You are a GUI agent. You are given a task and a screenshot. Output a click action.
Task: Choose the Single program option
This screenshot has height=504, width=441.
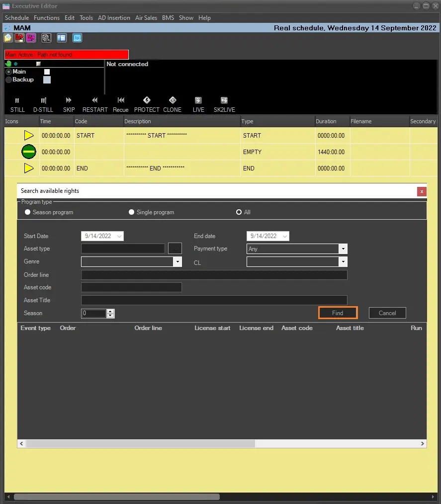click(132, 212)
